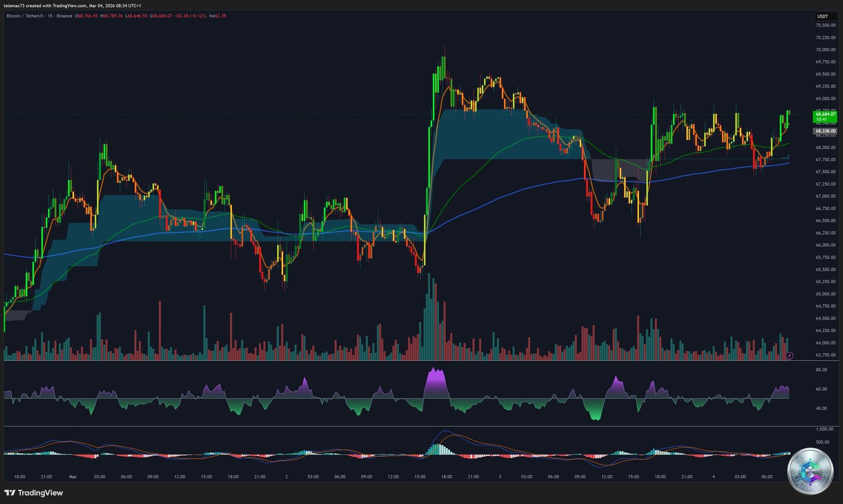Image resolution: width=843 pixels, height=504 pixels.
Task: Select the Mar label on the time axis
Action: (73, 477)
